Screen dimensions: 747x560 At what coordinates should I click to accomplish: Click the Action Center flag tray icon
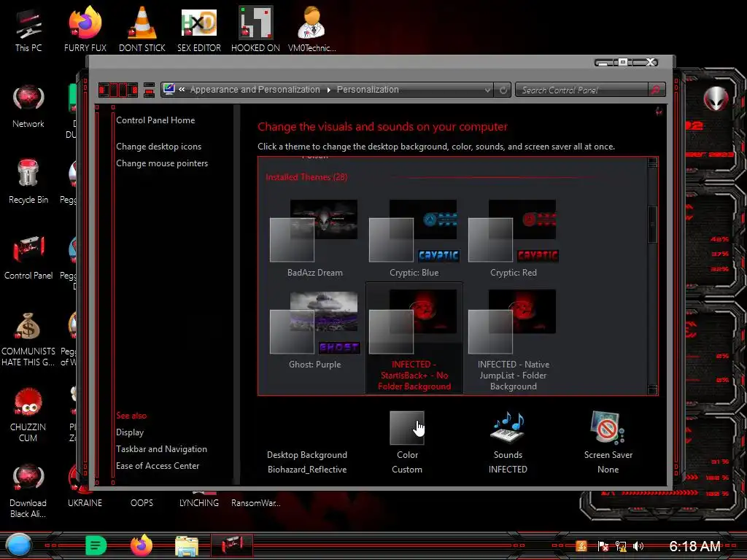click(603, 546)
